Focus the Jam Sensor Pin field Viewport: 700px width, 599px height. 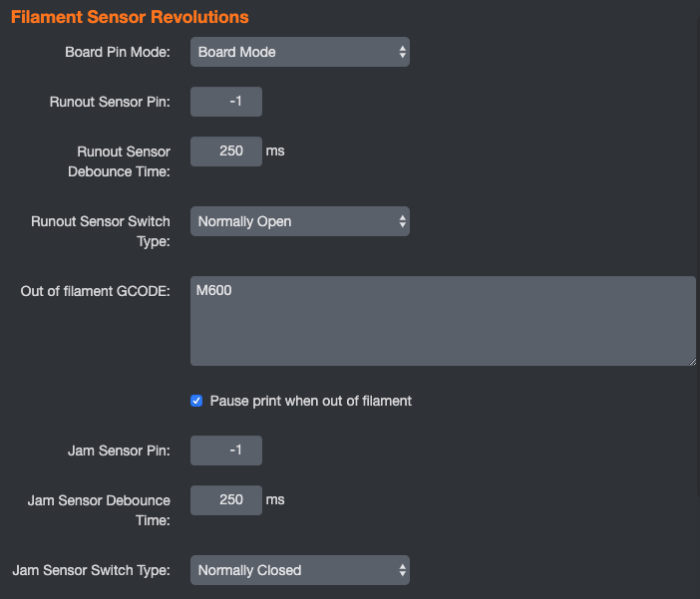(226, 450)
